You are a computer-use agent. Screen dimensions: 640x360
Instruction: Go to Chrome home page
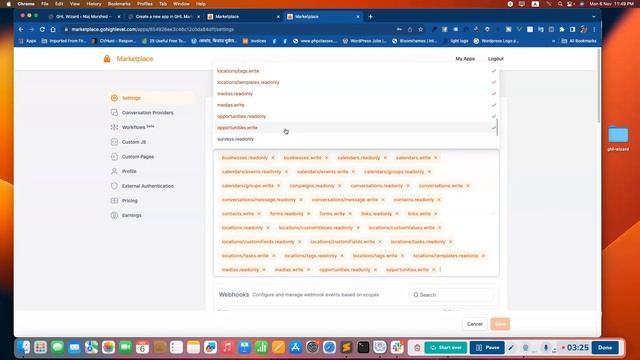[x=53, y=29]
